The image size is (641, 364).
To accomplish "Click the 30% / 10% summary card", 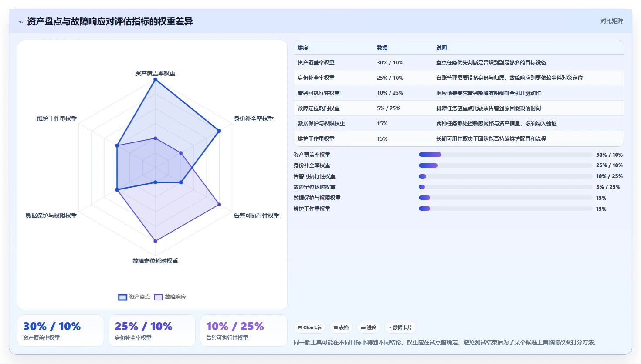I will 61,330.
